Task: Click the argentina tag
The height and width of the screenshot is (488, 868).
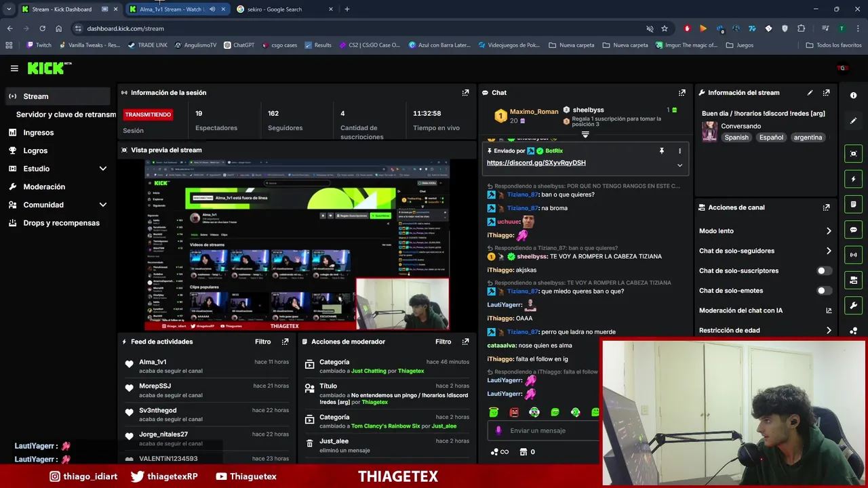Action: 808,138
